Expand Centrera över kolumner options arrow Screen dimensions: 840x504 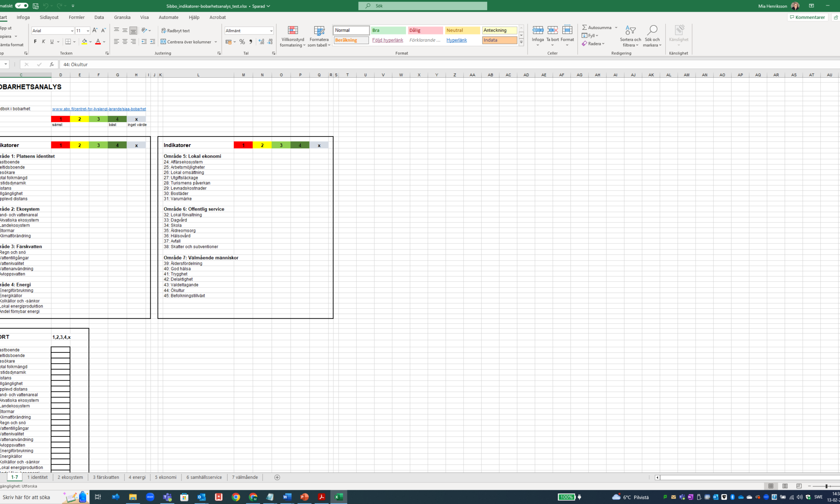[x=216, y=42]
